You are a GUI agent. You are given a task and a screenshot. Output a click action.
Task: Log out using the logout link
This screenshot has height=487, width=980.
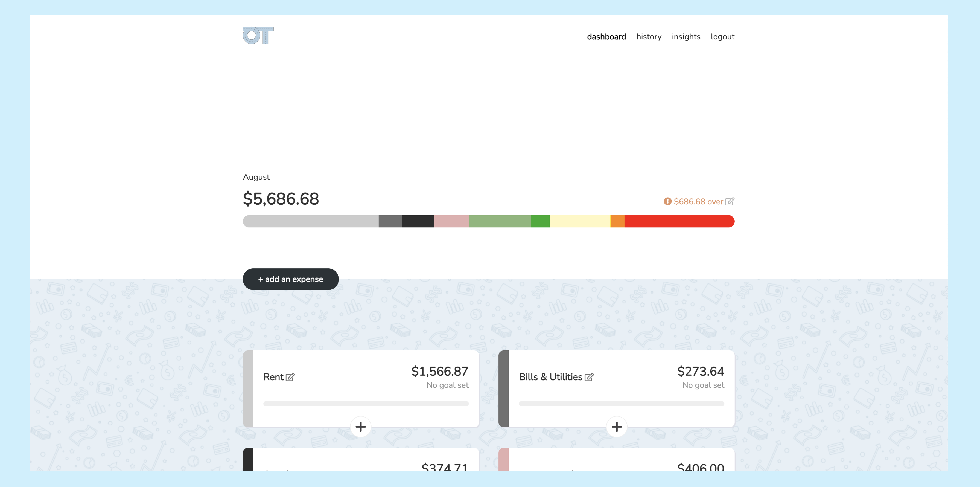(722, 37)
